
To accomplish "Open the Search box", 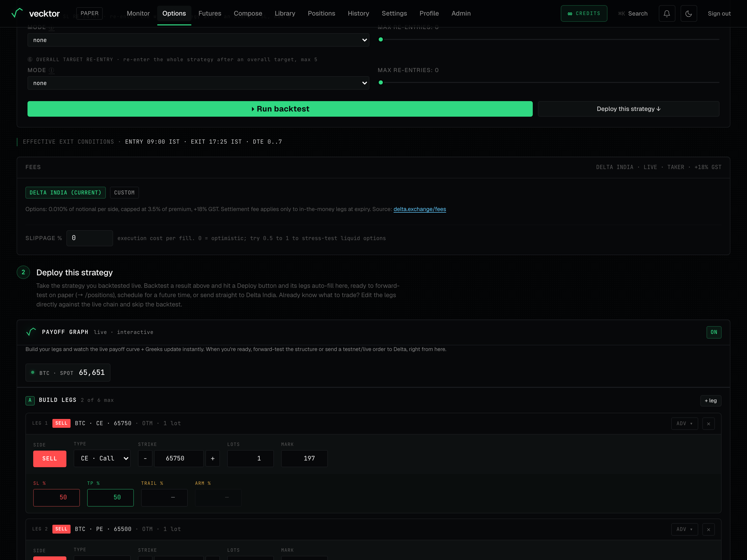I will pos(633,13).
